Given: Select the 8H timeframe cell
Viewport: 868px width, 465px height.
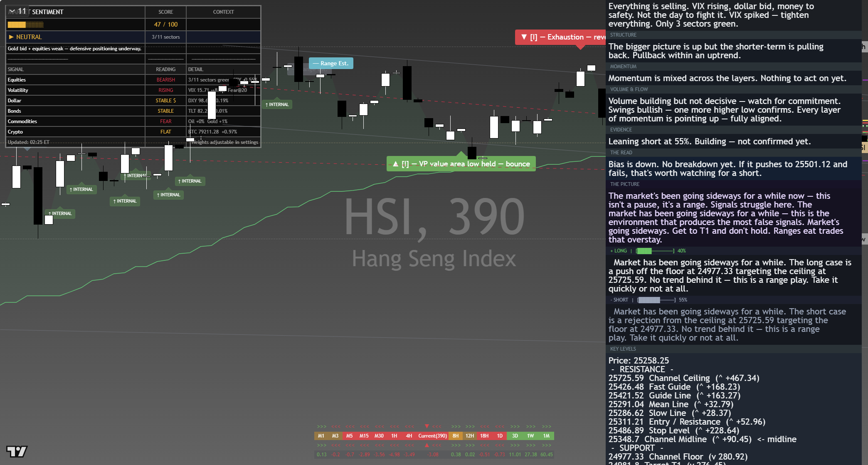Looking at the screenshot, I should pos(456,436).
